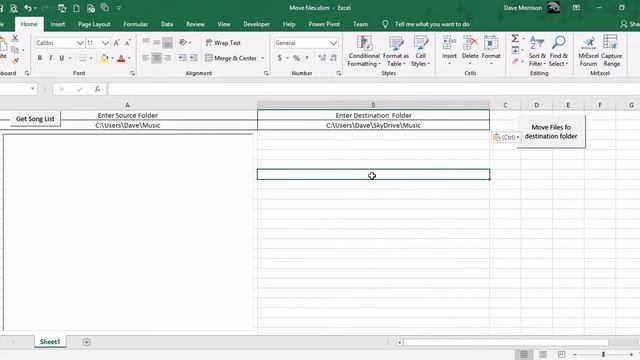Toggle Wrap Text

[x=223, y=42]
